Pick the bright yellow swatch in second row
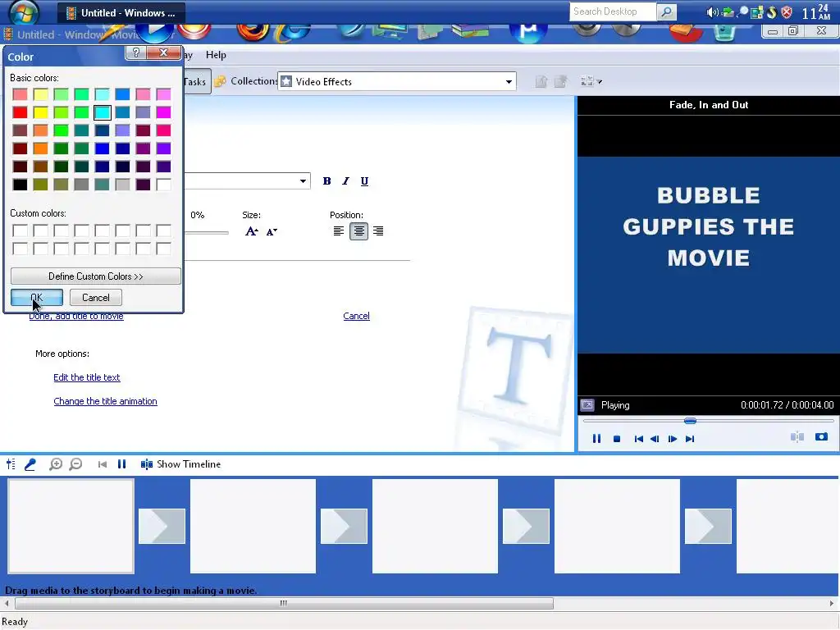840x630 pixels. point(40,112)
